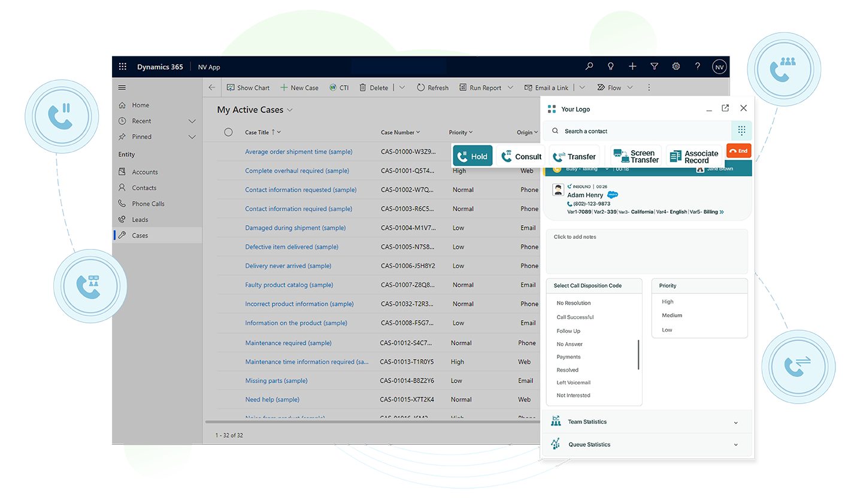This screenshot has width=848, height=504.
Task: Go back with the left arrow
Action: 211,87
